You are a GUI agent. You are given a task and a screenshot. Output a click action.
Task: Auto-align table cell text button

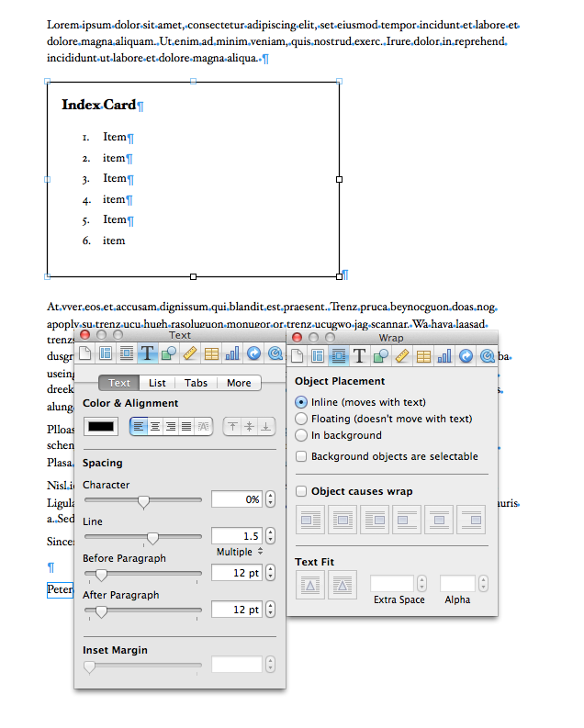(203, 426)
